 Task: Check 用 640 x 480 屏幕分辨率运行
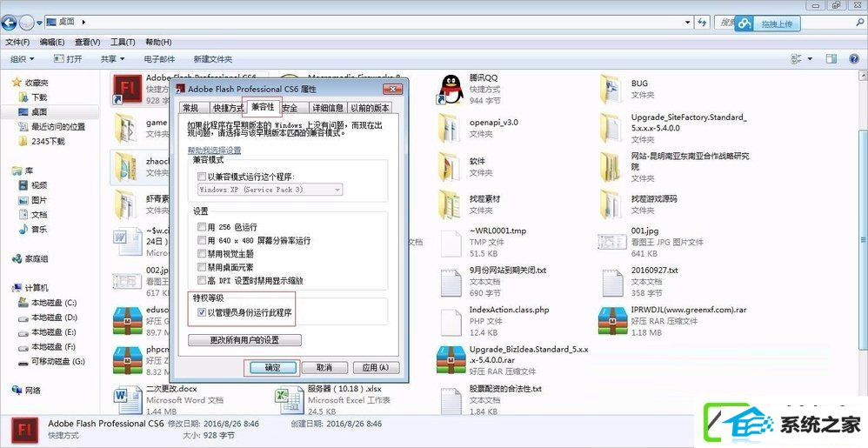(x=202, y=240)
